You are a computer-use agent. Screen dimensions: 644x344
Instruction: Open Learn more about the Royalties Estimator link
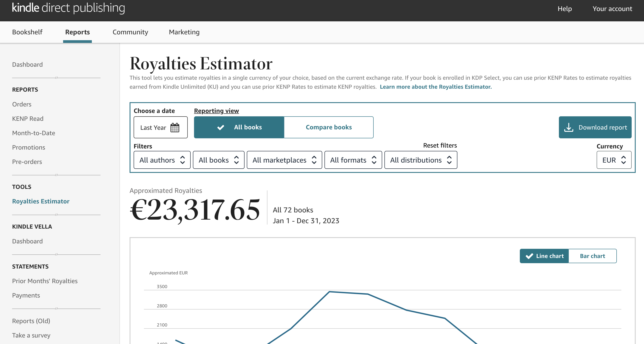tap(435, 87)
